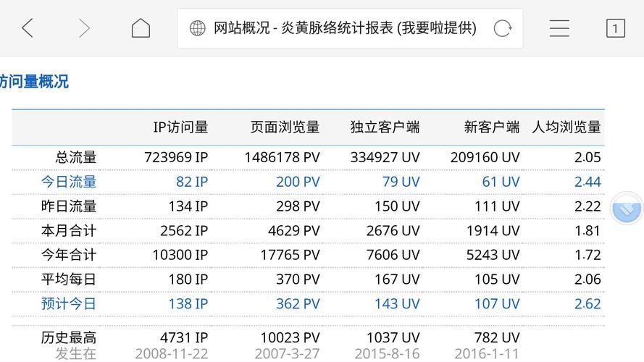
Task: Click the record 1037 UV value
Action: click(393, 338)
